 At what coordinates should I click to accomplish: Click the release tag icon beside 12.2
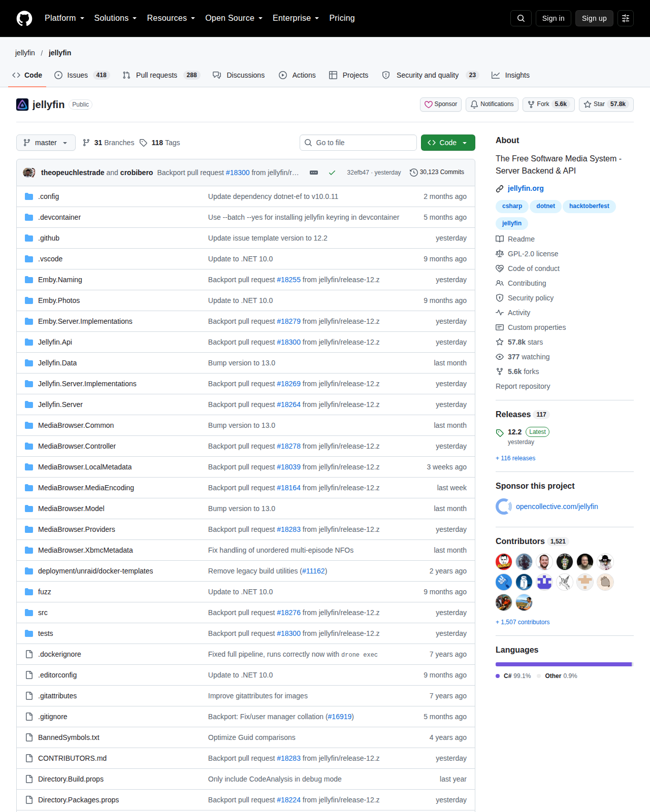coord(500,432)
